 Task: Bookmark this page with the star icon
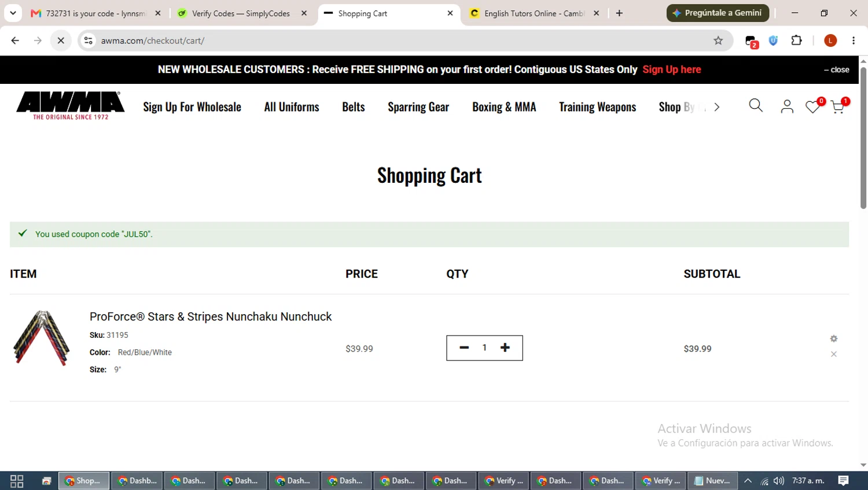click(718, 40)
